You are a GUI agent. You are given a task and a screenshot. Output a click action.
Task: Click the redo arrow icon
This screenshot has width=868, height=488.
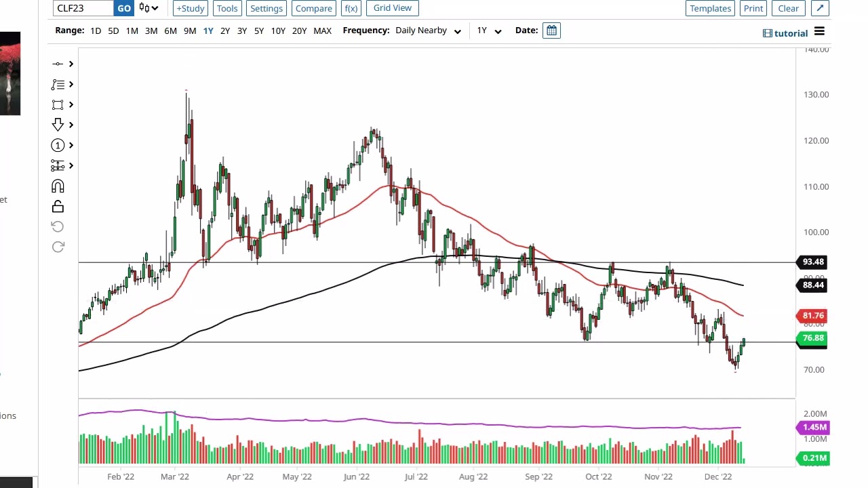58,247
